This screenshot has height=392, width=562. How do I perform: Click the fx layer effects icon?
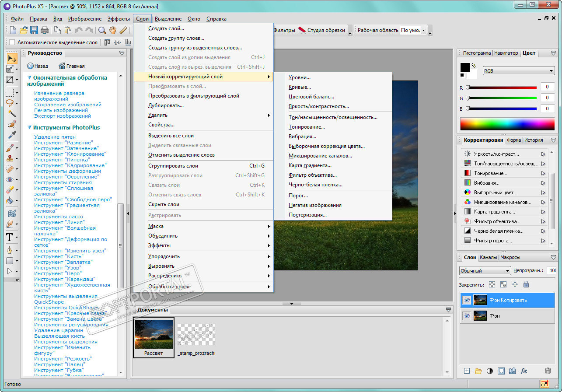524,371
